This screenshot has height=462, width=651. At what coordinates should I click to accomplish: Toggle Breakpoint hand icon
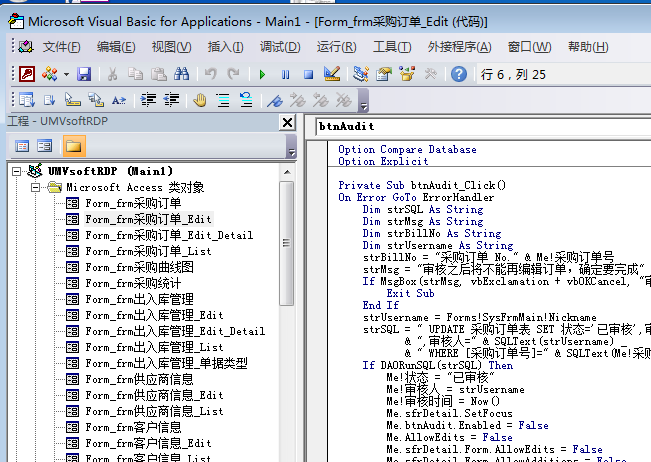pyautogui.click(x=200, y=100)
